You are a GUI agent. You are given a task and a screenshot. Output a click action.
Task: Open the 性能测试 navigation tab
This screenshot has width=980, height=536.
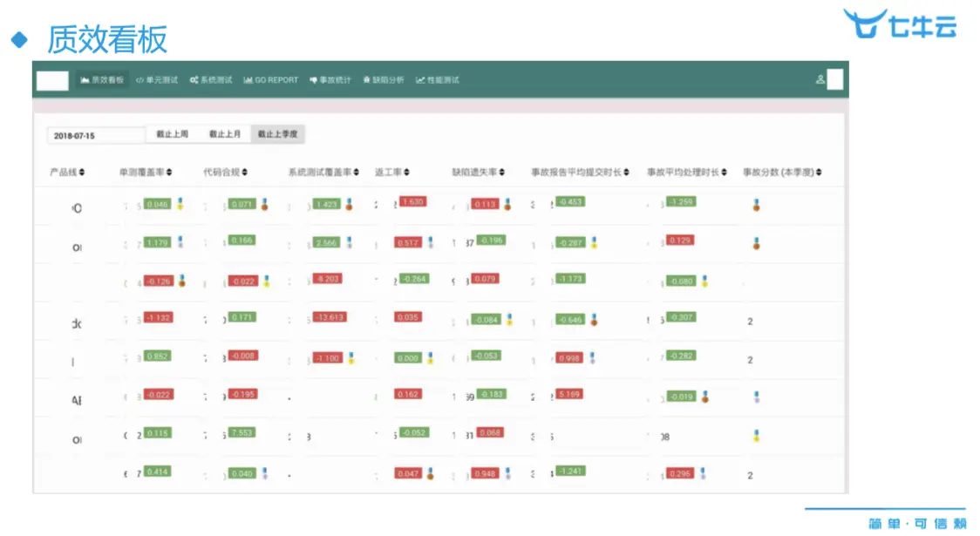[438, 80]
